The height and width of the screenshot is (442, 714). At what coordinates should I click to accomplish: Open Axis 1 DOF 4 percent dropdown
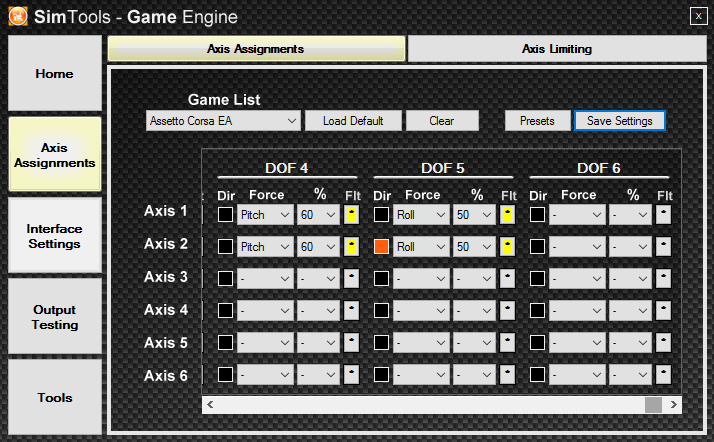(318, 214)
